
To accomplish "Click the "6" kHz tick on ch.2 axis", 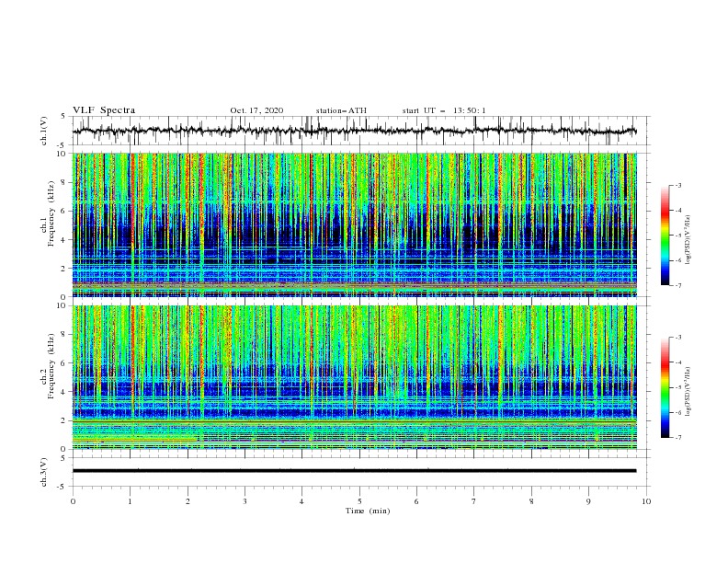I will coord(64,363).
